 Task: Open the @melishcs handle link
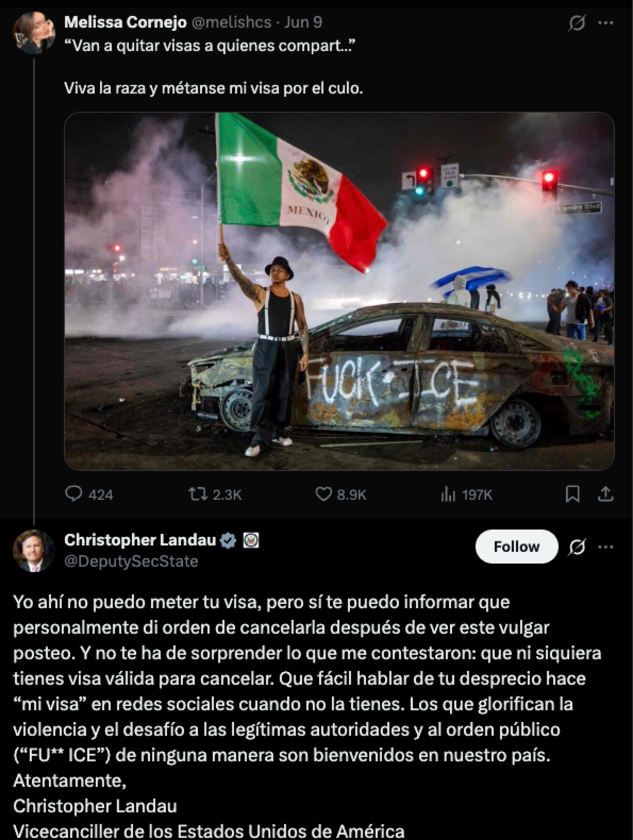click(x=232, y=22)
